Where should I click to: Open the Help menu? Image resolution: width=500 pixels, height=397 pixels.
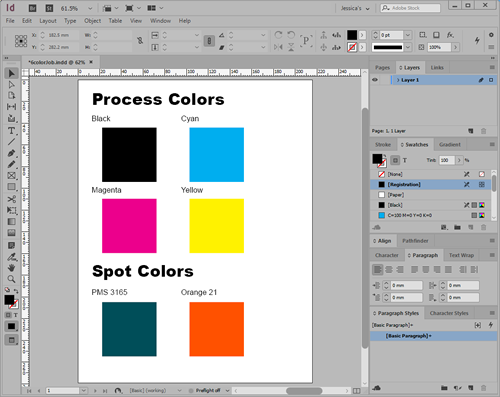click(185, 21)
